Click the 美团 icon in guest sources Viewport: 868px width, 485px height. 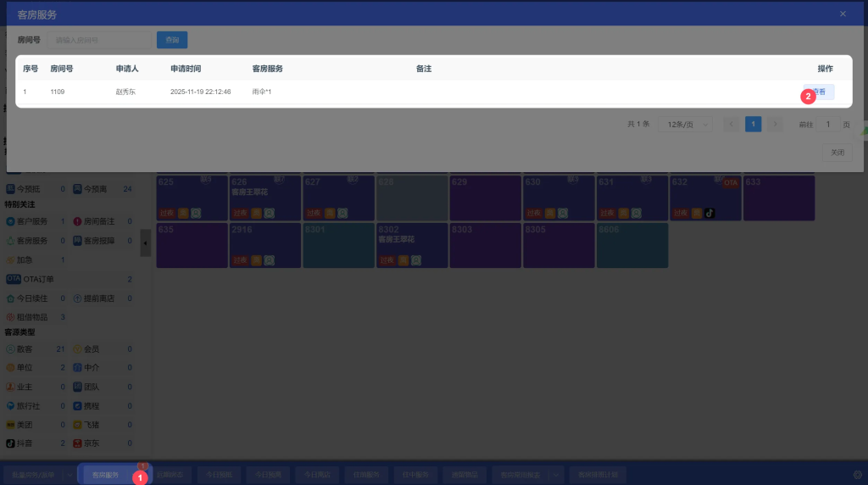11,425
